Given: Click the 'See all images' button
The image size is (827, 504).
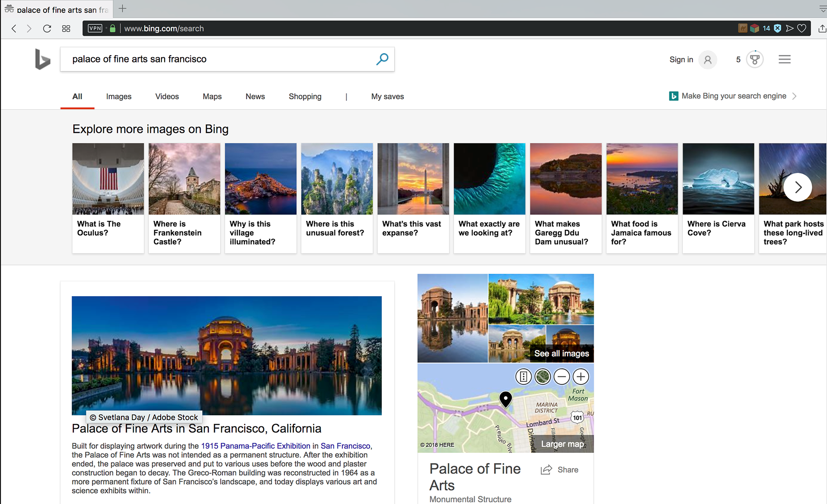Looking at the screenshot, I should 561,353.
